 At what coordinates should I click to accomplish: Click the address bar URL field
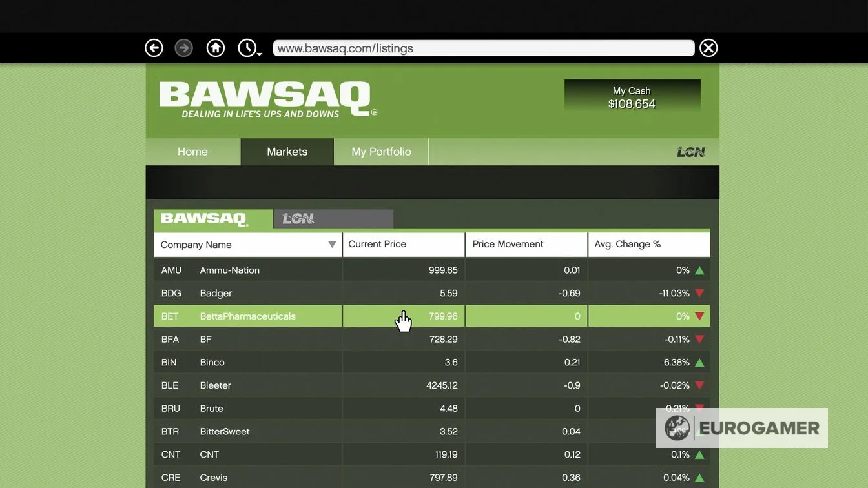[x=483, y=48]
